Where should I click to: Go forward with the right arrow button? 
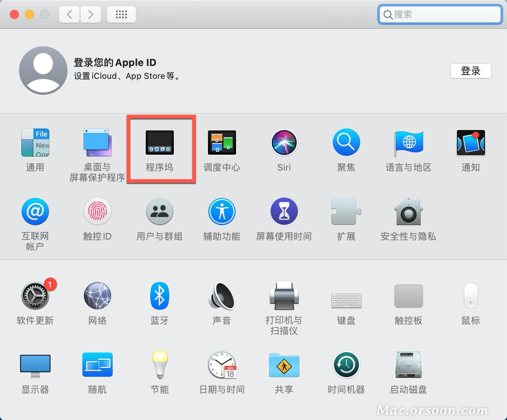(90, 14)
